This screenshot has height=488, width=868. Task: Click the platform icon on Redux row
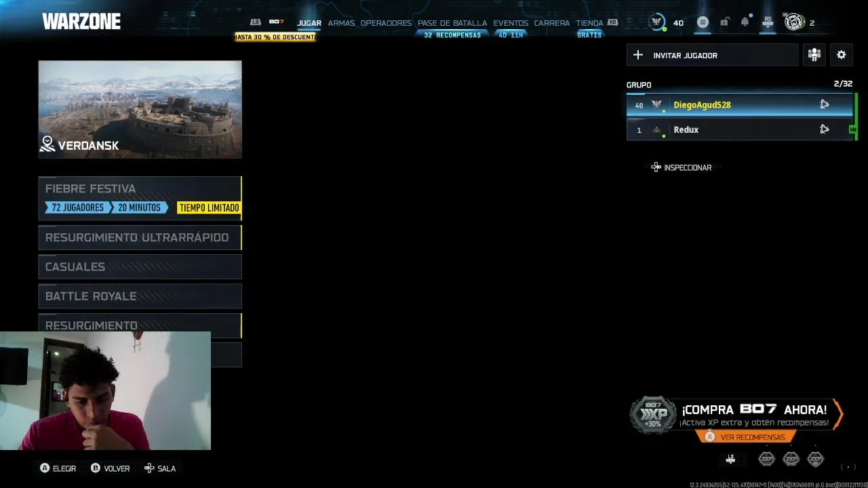tap(825, 129)
